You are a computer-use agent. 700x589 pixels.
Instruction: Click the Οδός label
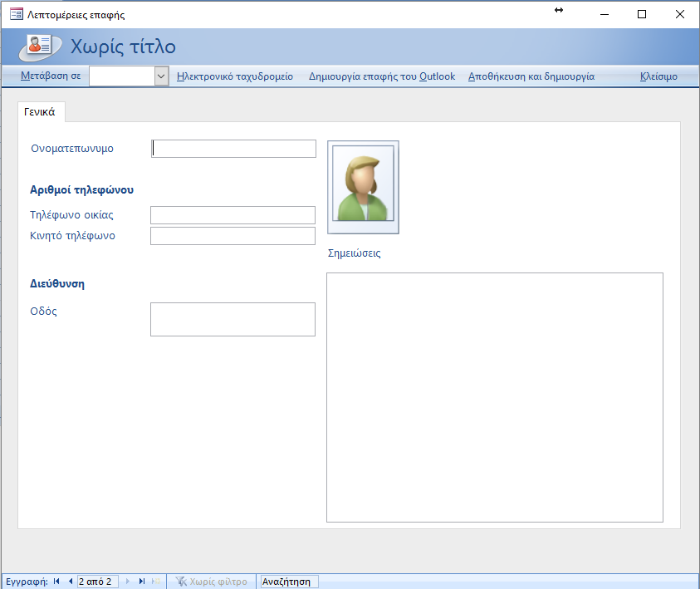pyautogui.click(x=43, y=312)
